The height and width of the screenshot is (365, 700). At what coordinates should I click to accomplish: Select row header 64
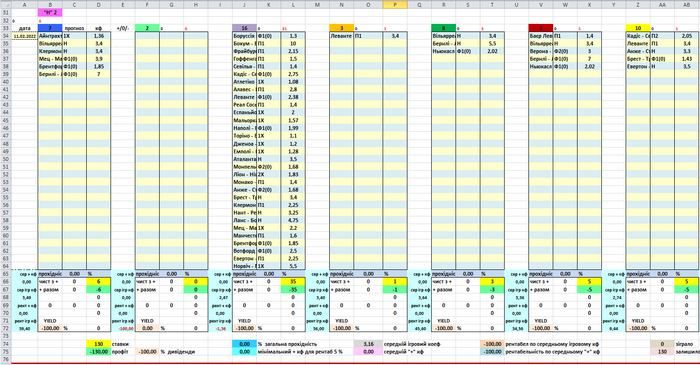pyautogui.click(x=6, y=266)
